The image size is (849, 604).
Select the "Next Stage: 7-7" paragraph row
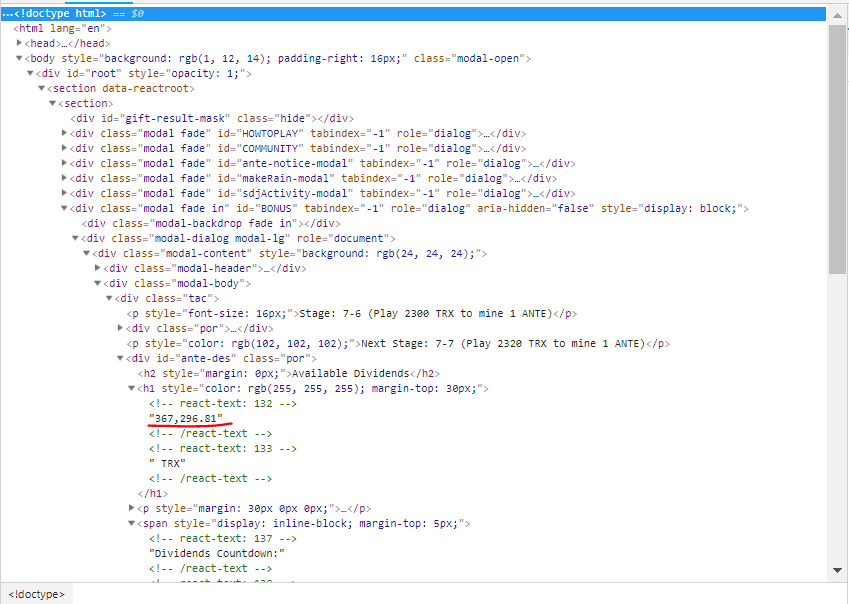(398, 344)
